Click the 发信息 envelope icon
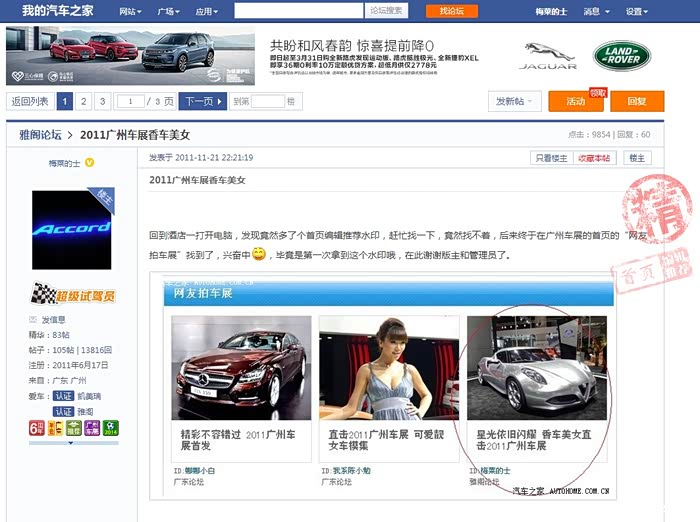This screenshot has height=522, width=700. pos(33,320)
